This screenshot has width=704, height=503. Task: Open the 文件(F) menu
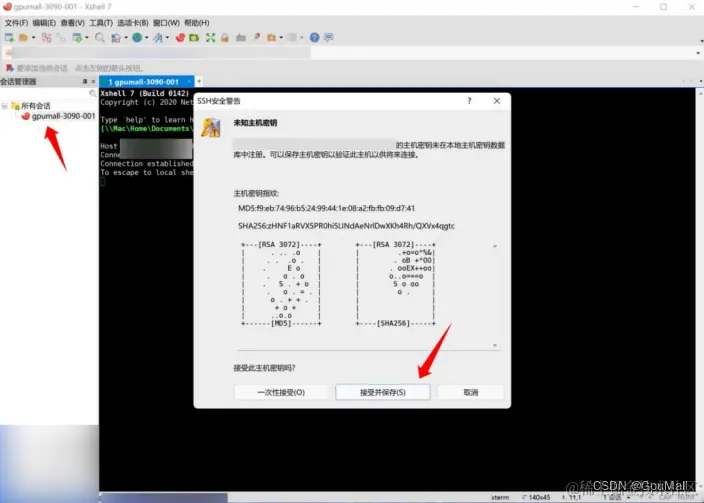click(x=16, y=23)
